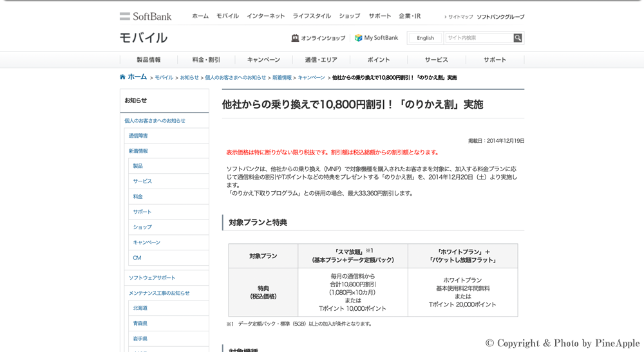Click the search magnifier icon
This screenshot has width=644, height=352.
[518, 38]
